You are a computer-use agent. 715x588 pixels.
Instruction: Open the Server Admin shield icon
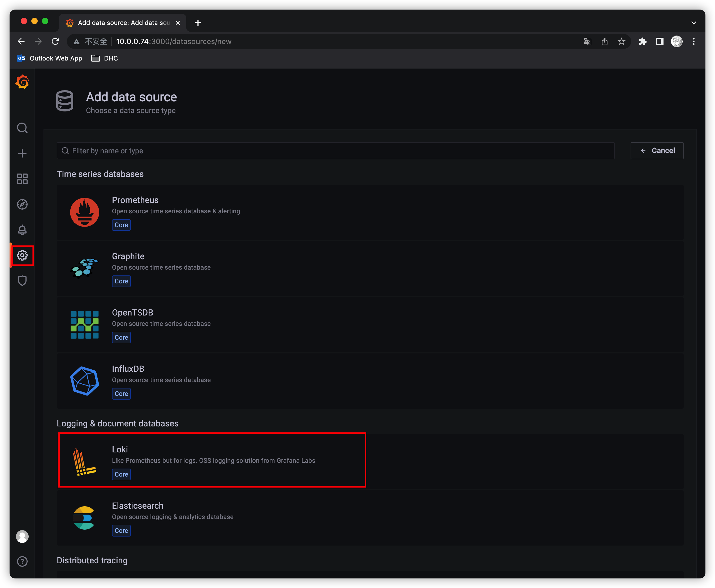22,280
